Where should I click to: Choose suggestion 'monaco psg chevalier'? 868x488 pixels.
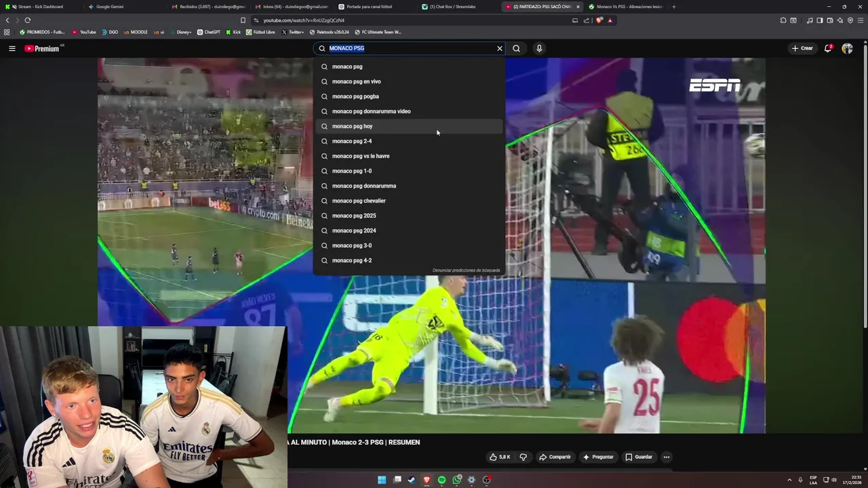[x=409, y=201]
